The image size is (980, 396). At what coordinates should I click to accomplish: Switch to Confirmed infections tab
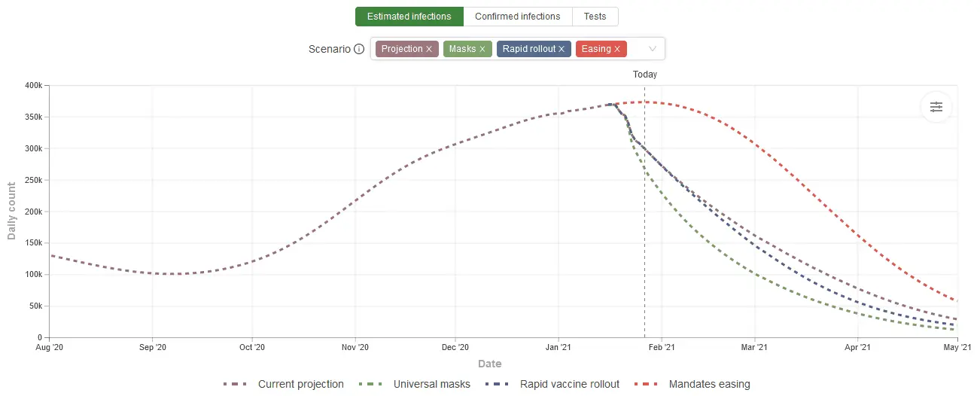tap(518, 17)
